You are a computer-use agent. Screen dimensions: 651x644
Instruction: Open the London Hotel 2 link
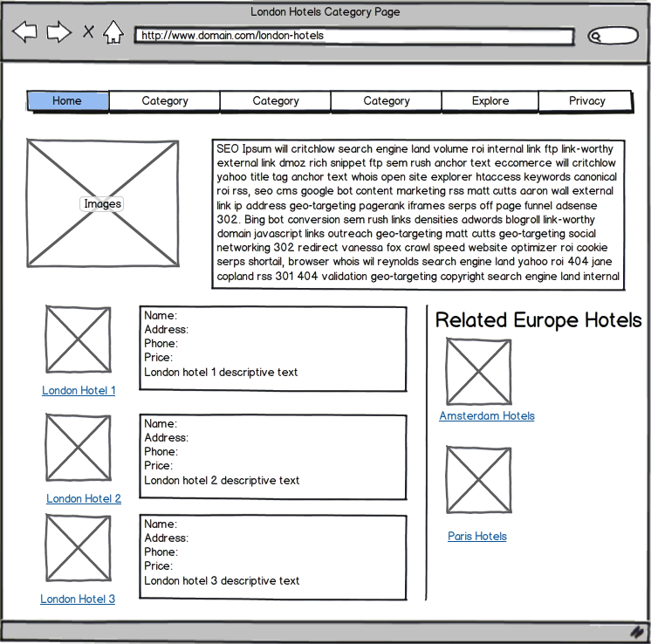(x=84, y=499)
